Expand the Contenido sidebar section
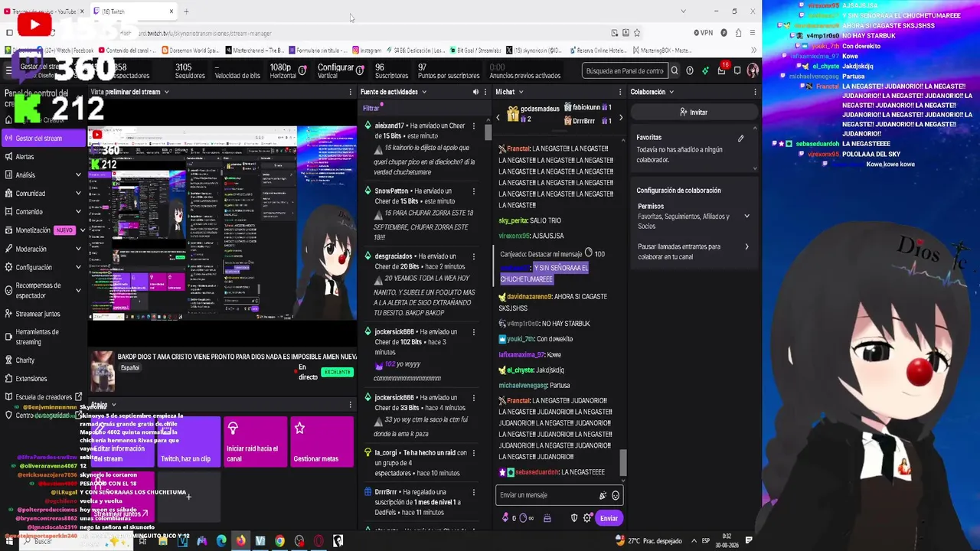This screenshot has height=551, width=980. click(78, 212)
